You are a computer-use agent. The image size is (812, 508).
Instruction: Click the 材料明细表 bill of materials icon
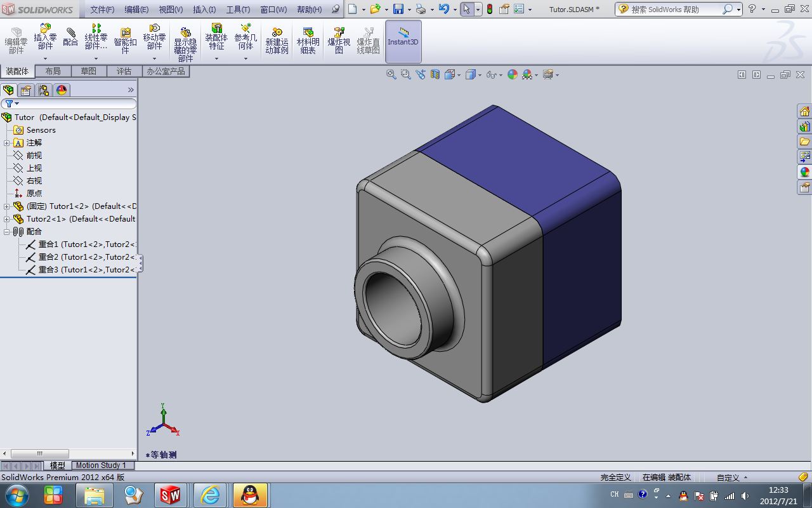pyautogui.click(x=308, y=41)
